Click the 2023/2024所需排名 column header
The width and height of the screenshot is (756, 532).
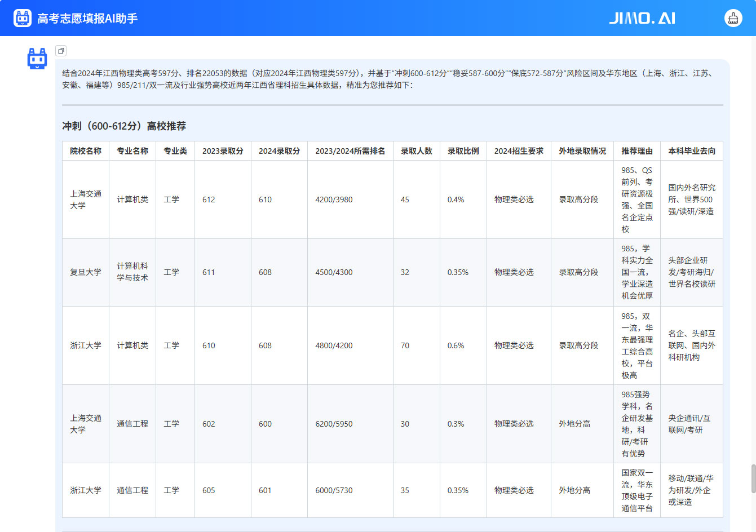click(350, 151)
